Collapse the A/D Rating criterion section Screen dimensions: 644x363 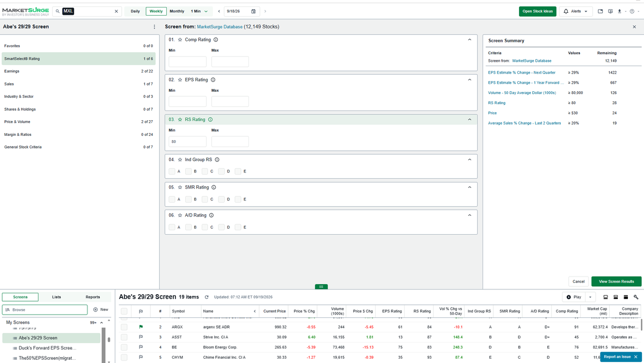[x=470, y=215]
